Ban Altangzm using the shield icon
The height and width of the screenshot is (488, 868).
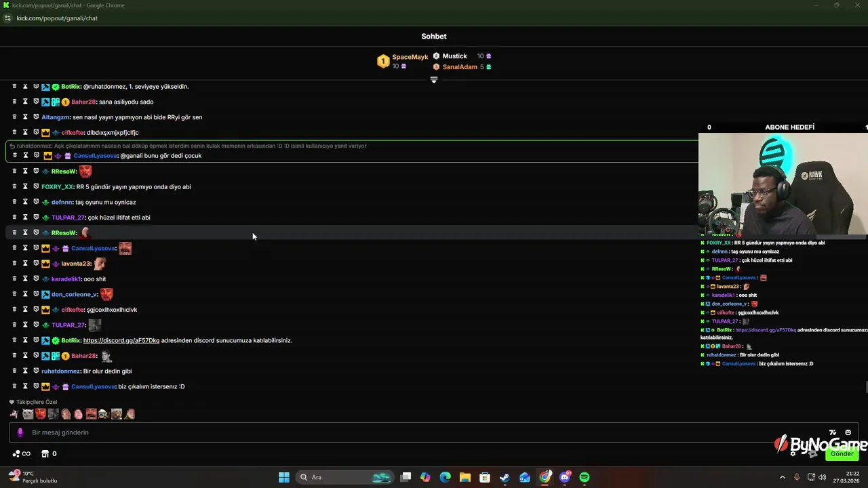click(36, 117)
